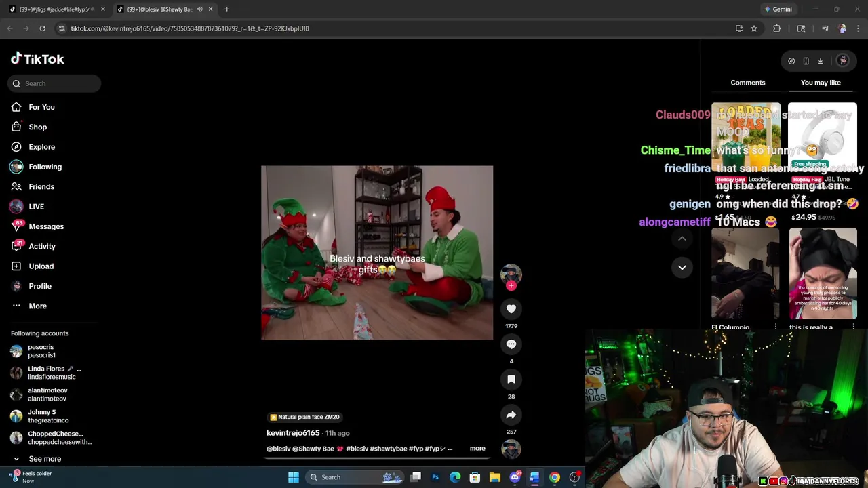Save video with the bookmark icon
This screenshot has width=868, height=488.
(x=511, y=380)
